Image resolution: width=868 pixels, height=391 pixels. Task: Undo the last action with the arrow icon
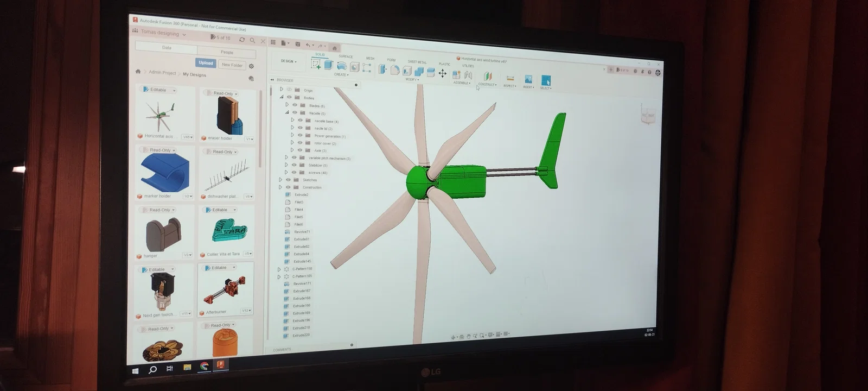(x=308, y=45)
